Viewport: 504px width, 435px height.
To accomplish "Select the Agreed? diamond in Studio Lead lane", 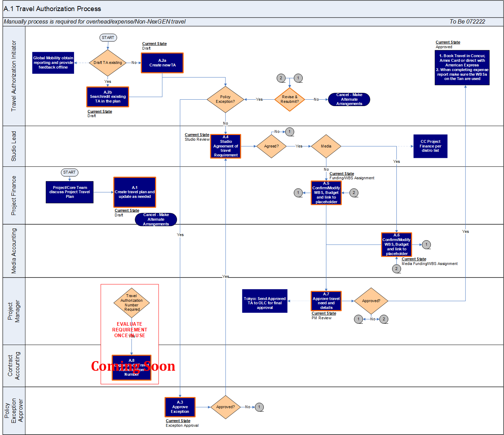I will (271, 146).
